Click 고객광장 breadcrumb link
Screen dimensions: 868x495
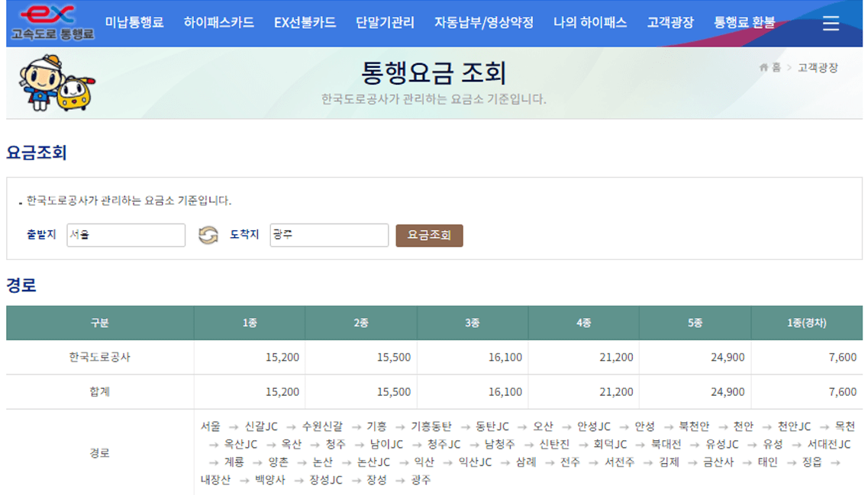point(818,67)
